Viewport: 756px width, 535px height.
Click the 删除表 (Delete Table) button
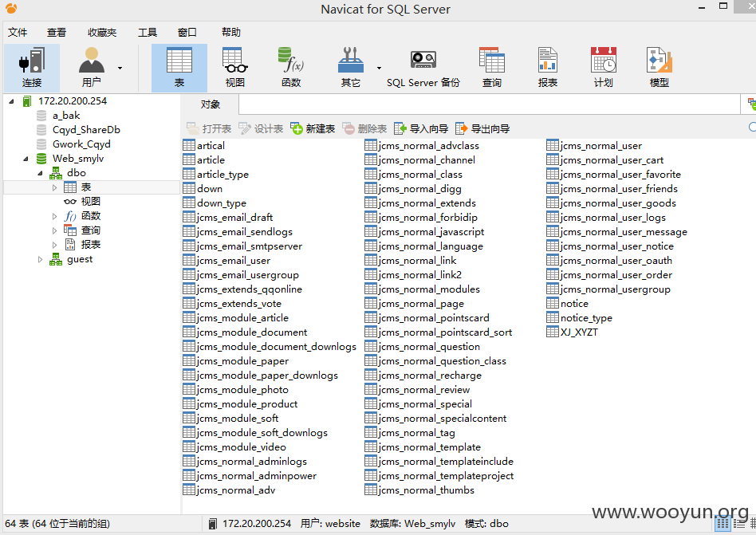(364, 128)
